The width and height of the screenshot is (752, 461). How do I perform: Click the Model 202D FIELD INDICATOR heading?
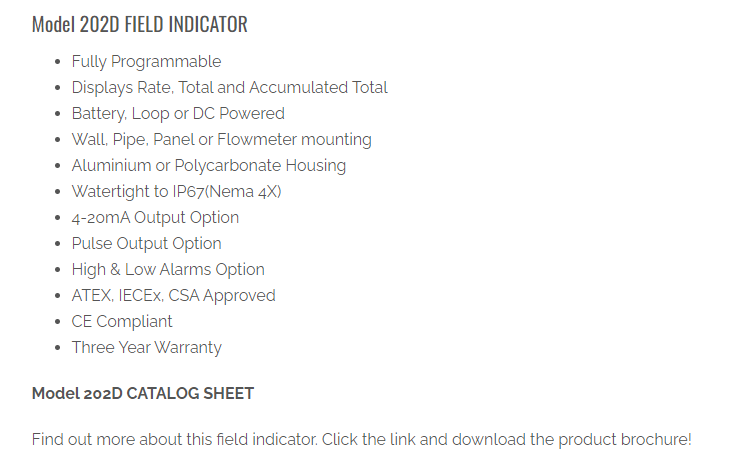coord(139,25)
